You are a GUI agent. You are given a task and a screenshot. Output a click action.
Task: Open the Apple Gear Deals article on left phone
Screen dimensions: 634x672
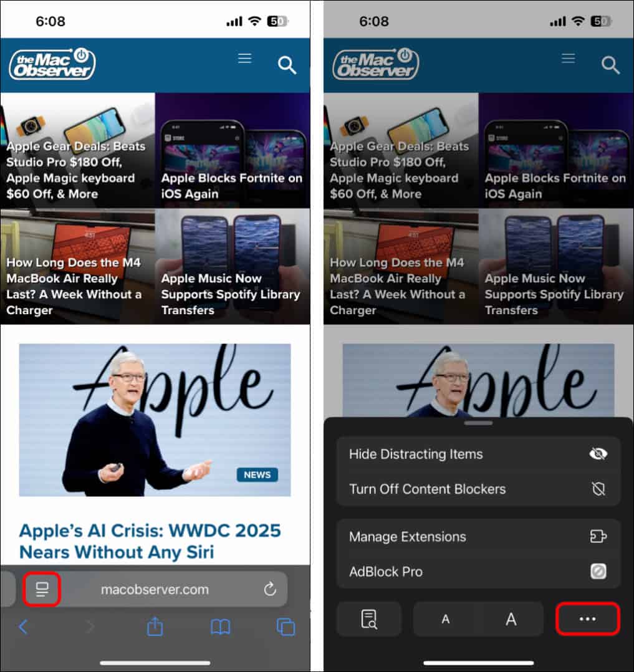coord(77,150)
